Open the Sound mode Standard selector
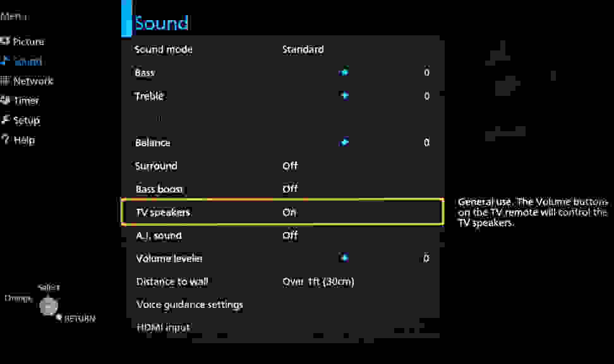The image size is (614, 364). click(303, 50)
